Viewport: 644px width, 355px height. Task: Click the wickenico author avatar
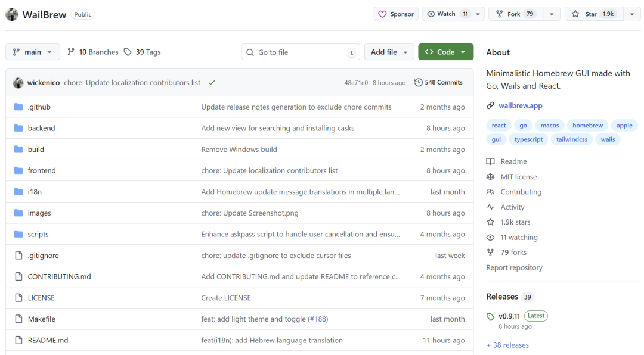pos(18,83)
